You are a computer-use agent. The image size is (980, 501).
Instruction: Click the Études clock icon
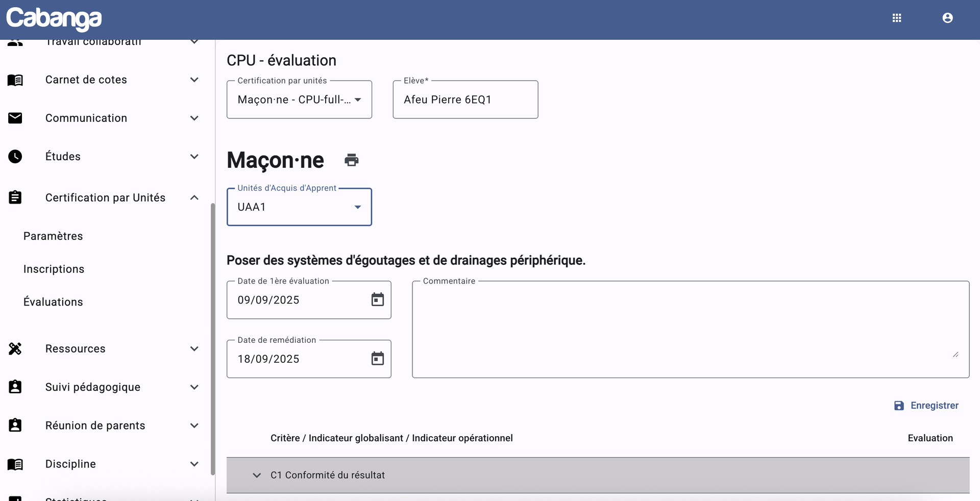pos(15,157)
